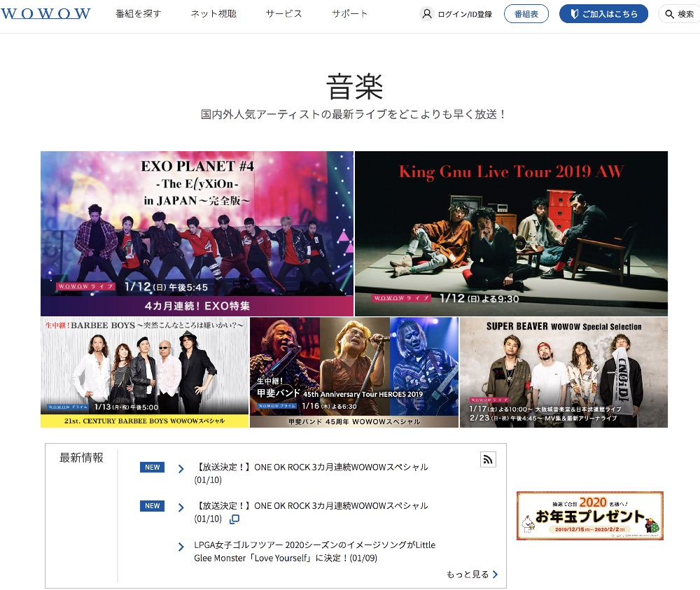Screen dimensions: 700x590
Task: Expand more news via もっと見る
Action: click(472, 575)
